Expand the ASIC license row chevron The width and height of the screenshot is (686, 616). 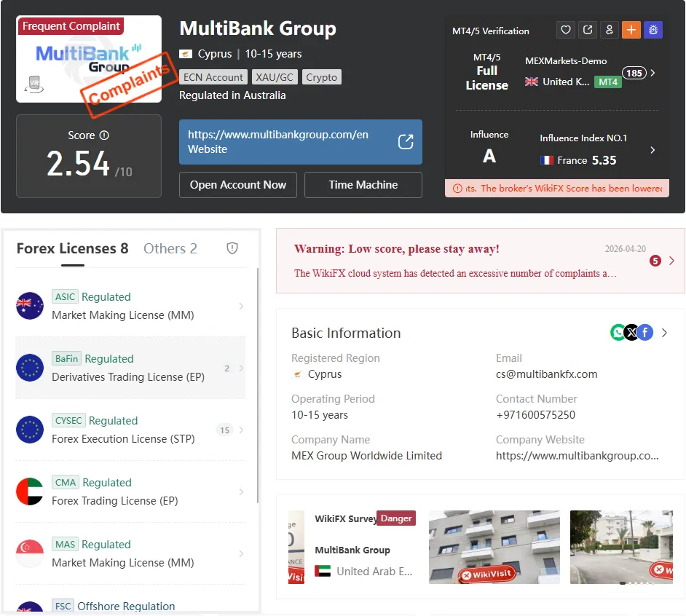241,307
